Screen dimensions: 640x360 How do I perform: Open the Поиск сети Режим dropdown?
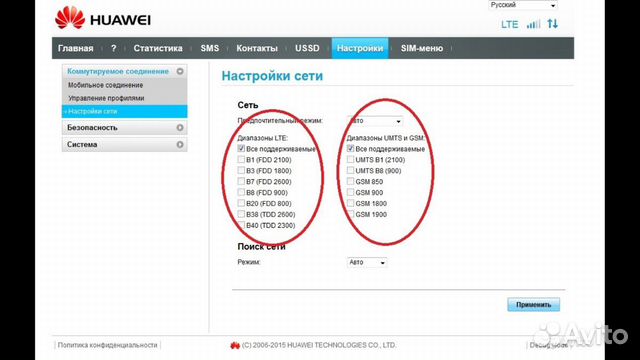click(x=367, y=262)
